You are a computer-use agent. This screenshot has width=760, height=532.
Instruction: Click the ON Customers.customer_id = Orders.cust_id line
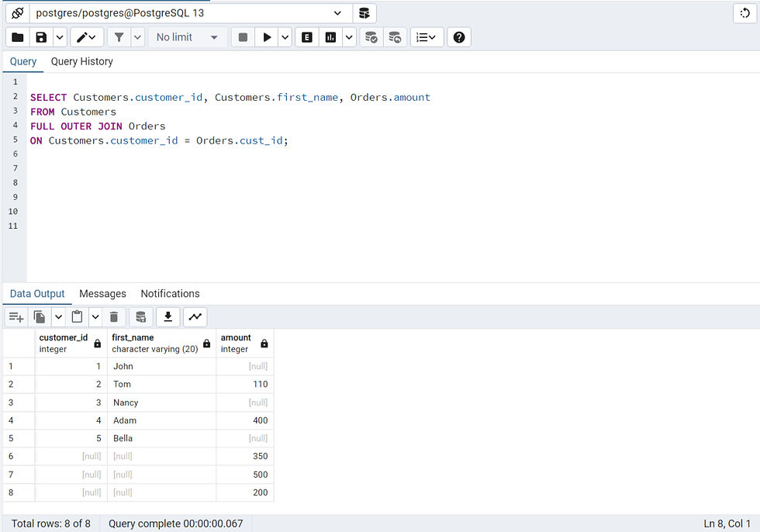pyautogui.click(x=159, y=141)
